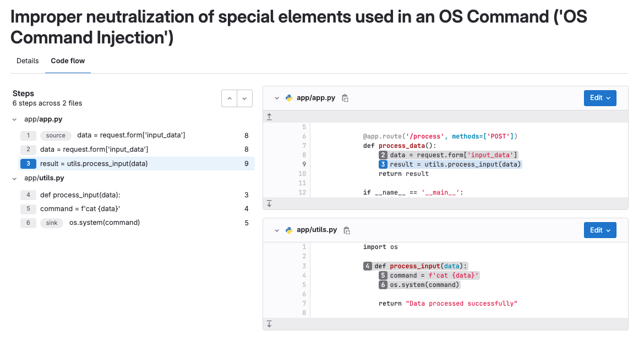This screenshot has height=348, width=644.
Task: Expand lines below line 8 in app/utils.py
Action: (269, 324)
